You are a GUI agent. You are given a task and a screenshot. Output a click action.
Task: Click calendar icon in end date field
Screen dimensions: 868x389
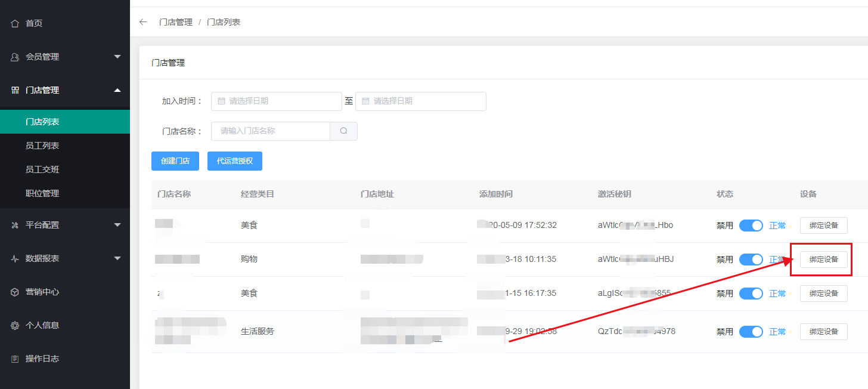(365, 101)
